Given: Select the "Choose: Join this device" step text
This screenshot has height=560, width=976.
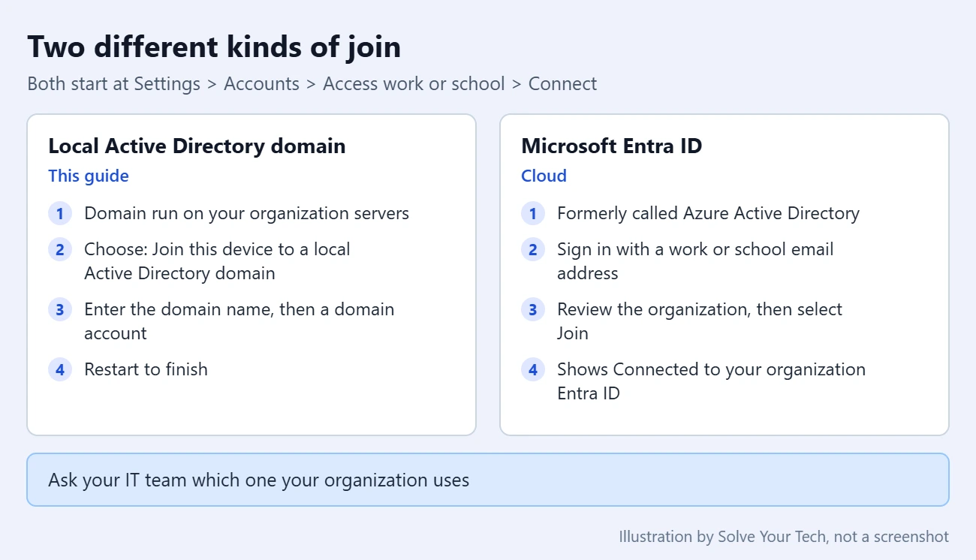Looking at the screenshot, I should pyautogui.click(x=217, y=261).
